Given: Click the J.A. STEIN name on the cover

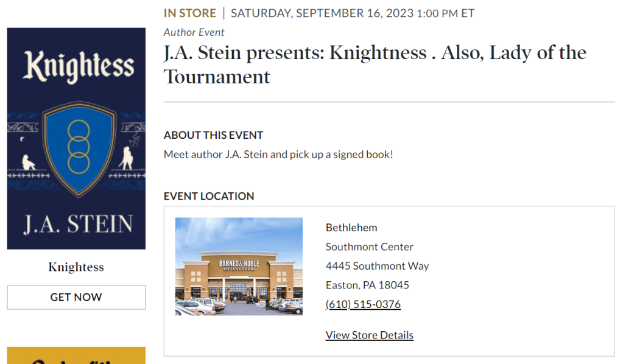Looking at the screenshot, I should [x=78, y=223].
